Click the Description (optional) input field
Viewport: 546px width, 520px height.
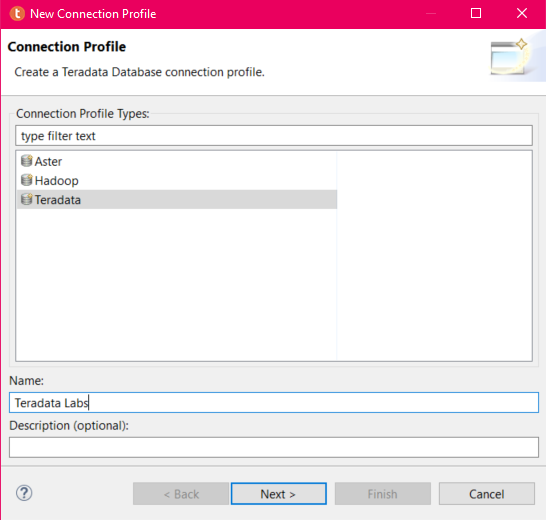tap(274, 447)
